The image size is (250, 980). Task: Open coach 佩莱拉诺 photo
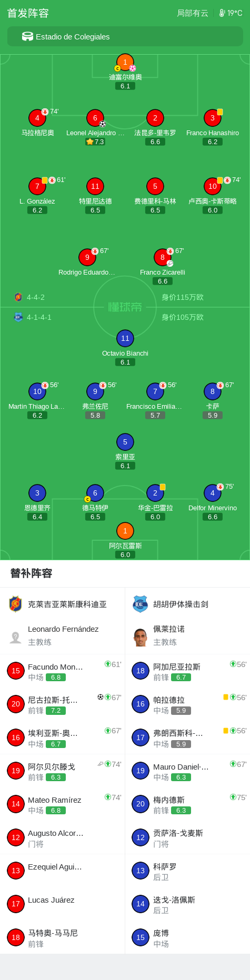(140, 637)
